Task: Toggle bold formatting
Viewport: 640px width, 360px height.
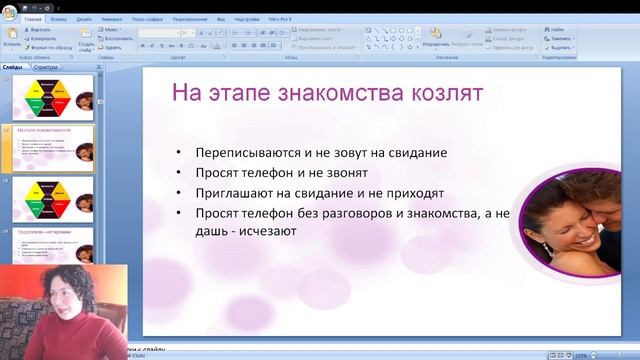Action: pos(143,46)
